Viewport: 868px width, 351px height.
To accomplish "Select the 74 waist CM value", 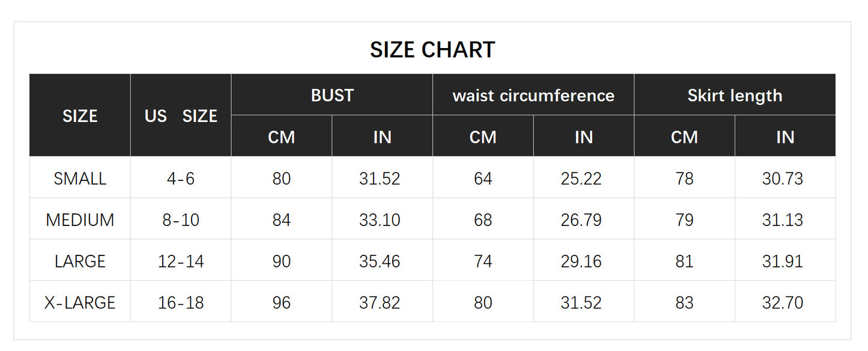I will pos(483,261).
